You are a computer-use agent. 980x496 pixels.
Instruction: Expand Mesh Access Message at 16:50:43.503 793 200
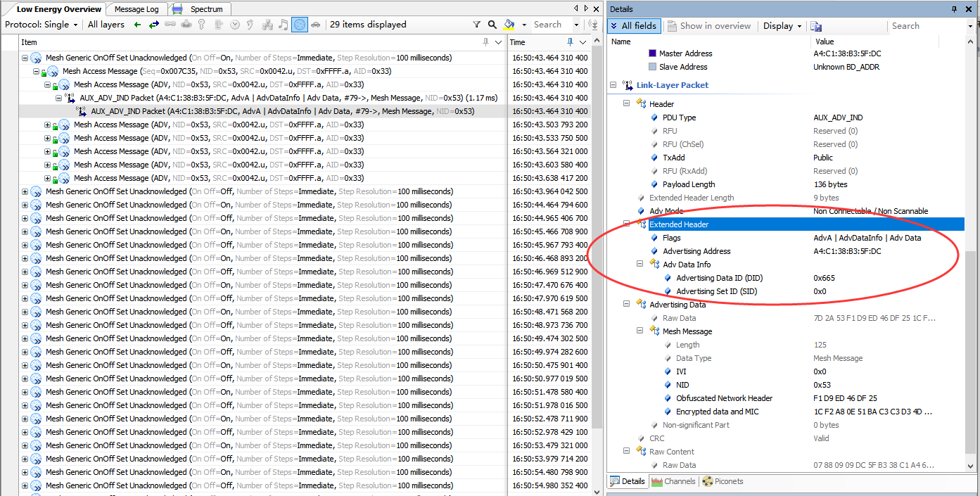(x=47, y=125)
